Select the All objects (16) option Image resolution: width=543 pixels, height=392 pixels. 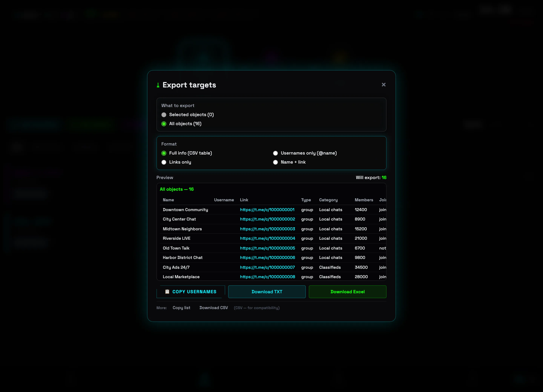[181, 124]
